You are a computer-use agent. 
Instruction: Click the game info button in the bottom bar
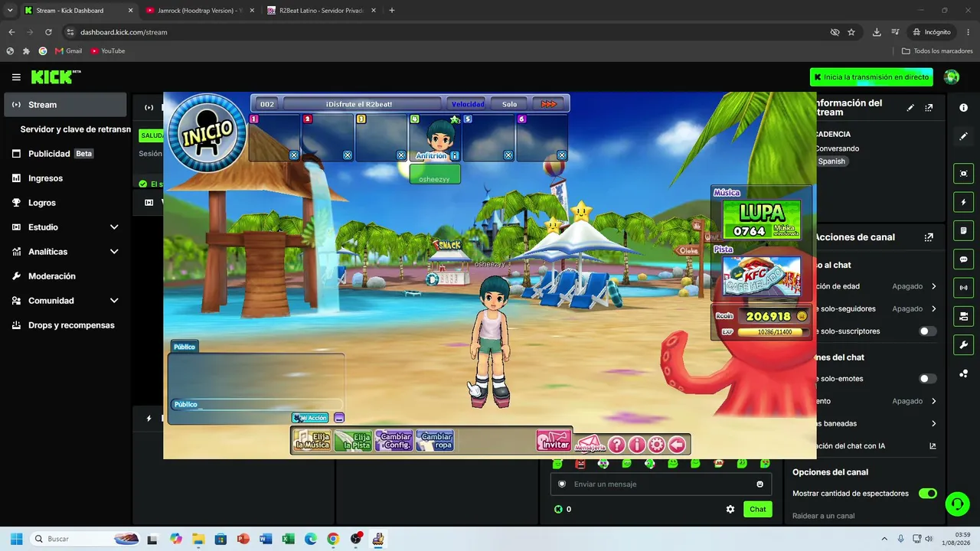pyautogui.click(x=636, y=445)
